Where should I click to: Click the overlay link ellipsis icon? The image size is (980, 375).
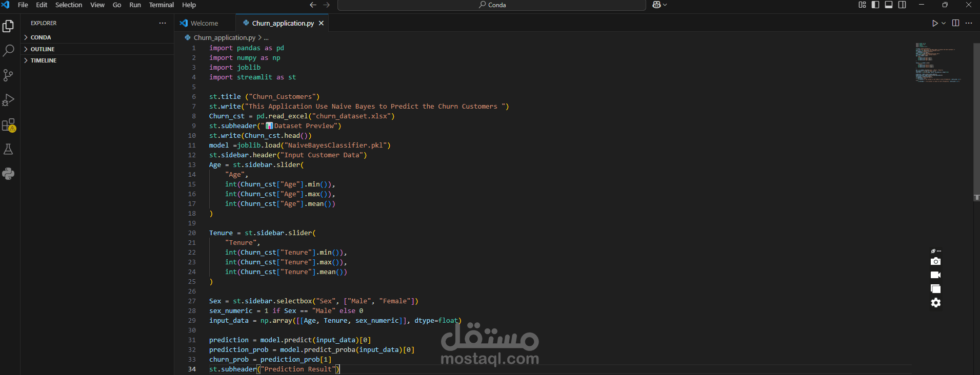click(936, 251)
